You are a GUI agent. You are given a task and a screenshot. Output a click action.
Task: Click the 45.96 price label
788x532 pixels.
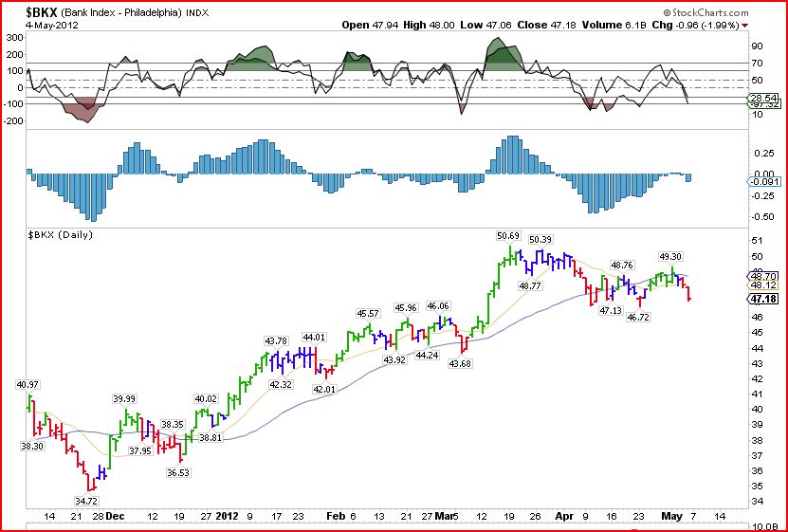click(x=405, y=307)
